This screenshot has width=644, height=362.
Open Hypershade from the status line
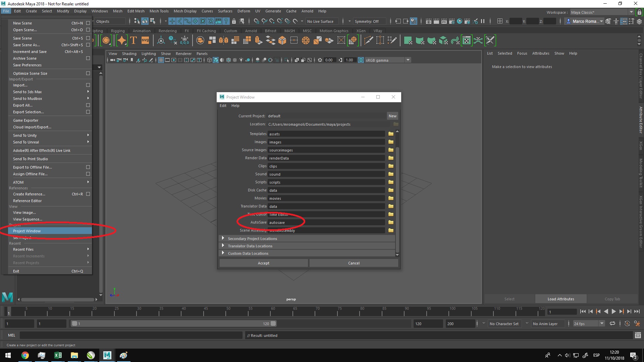coord(460,21)
